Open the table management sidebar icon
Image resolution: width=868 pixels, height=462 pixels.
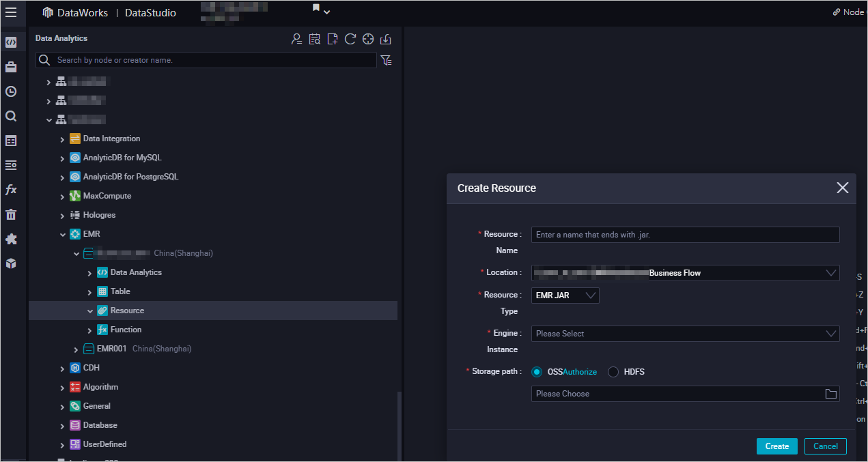pos(11,141)
